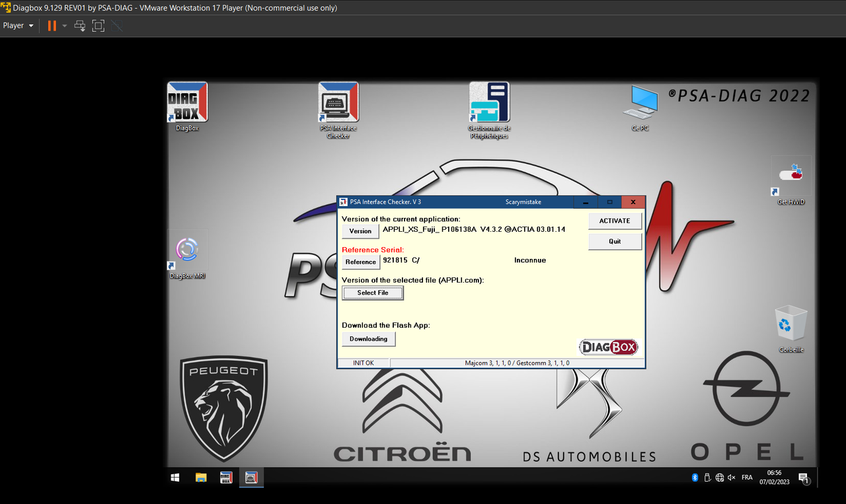Screen dimensions: 846x504
Task: Click the INIT OK status cell
Action: pos(364,363)
